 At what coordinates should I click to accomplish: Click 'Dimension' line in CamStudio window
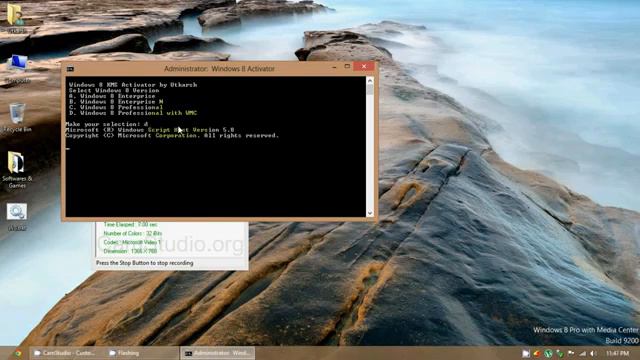point(130,251)
